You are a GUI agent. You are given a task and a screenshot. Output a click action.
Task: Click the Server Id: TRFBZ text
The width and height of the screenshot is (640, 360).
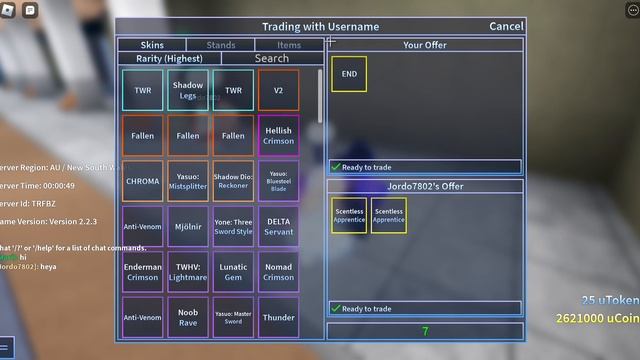(28, 203)
